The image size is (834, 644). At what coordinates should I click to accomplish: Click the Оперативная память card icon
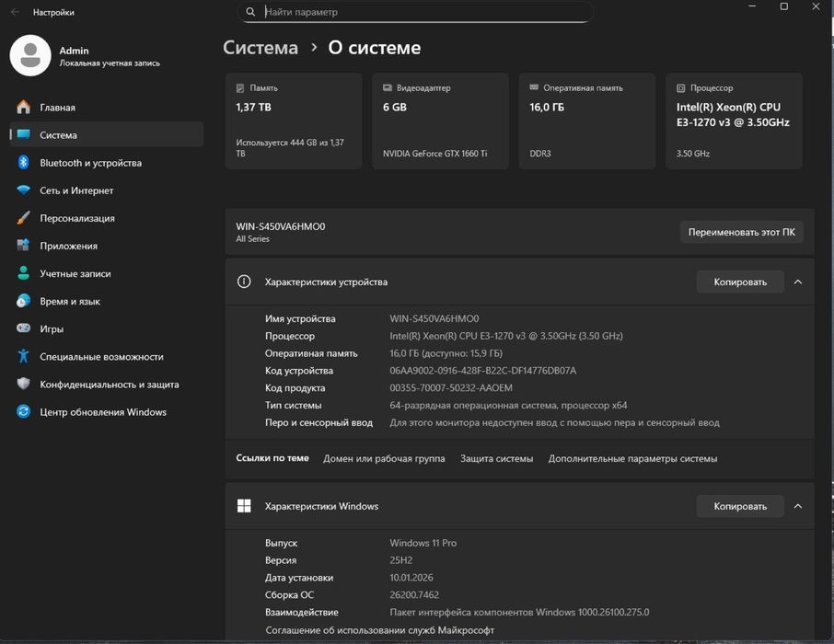tap(534, 87)
